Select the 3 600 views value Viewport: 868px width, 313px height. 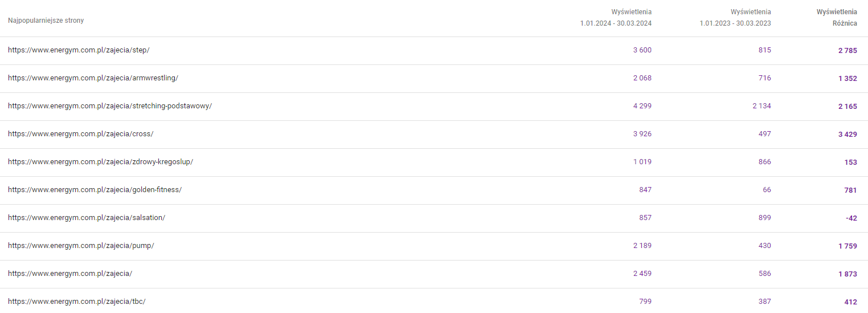point(642,50)
